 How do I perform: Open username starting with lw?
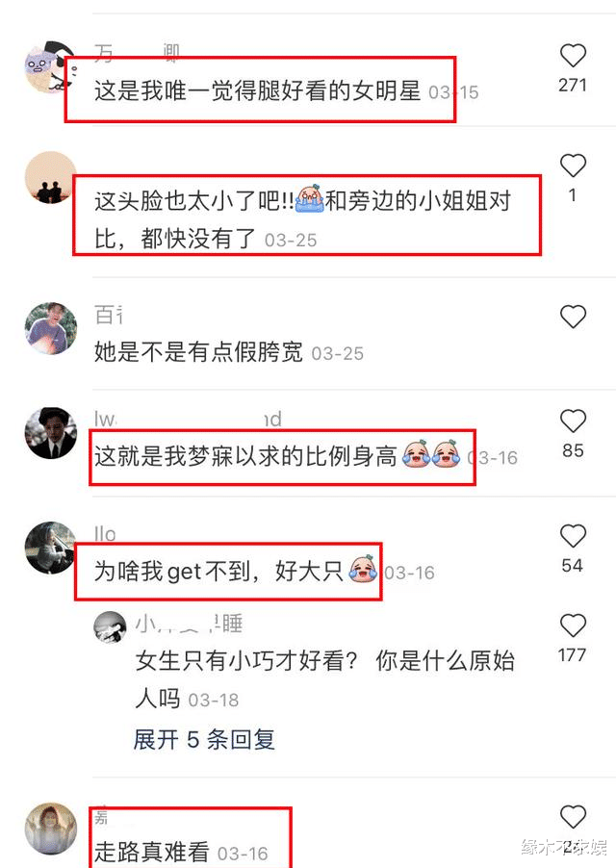188,419
